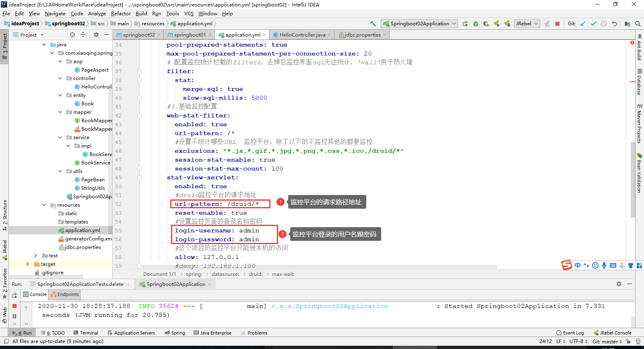Click red error indicator atop editor gutter
The width and height of the screenshot is (644, 349).
coord(632,43)
